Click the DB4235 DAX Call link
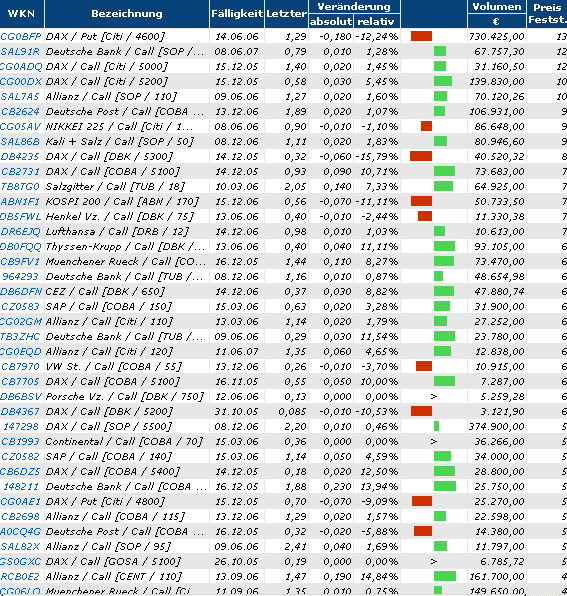This screenshot has height=596, width=567. (21, 157)
